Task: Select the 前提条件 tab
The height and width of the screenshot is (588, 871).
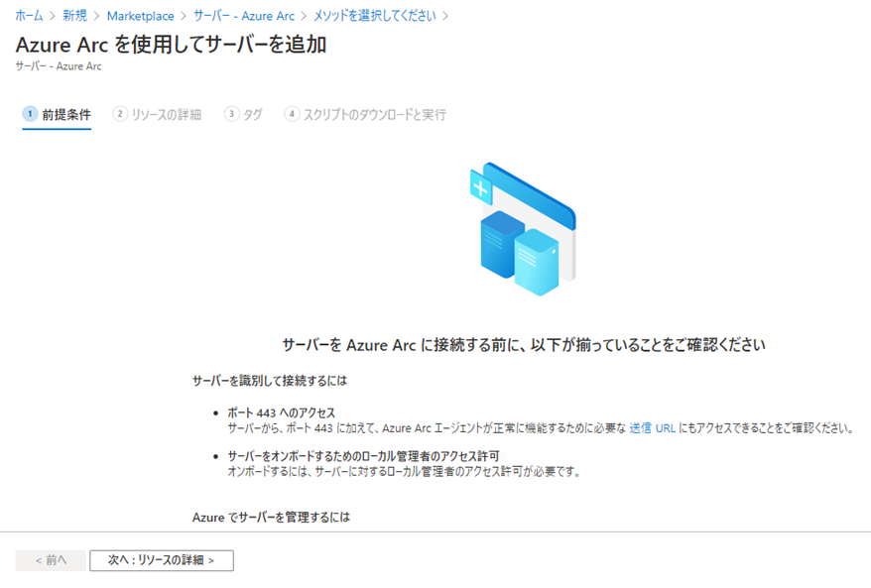Action: coord(57,115)
